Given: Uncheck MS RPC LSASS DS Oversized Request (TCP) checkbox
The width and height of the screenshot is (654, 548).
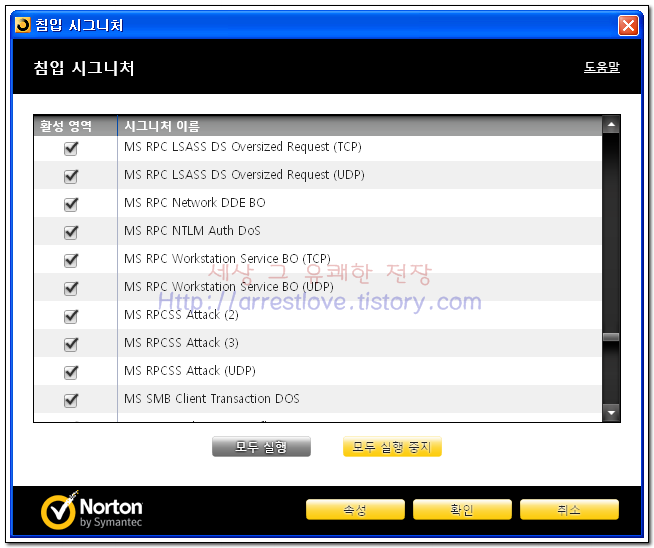Looking at the screenshot, I should click(x=71, y=148).
